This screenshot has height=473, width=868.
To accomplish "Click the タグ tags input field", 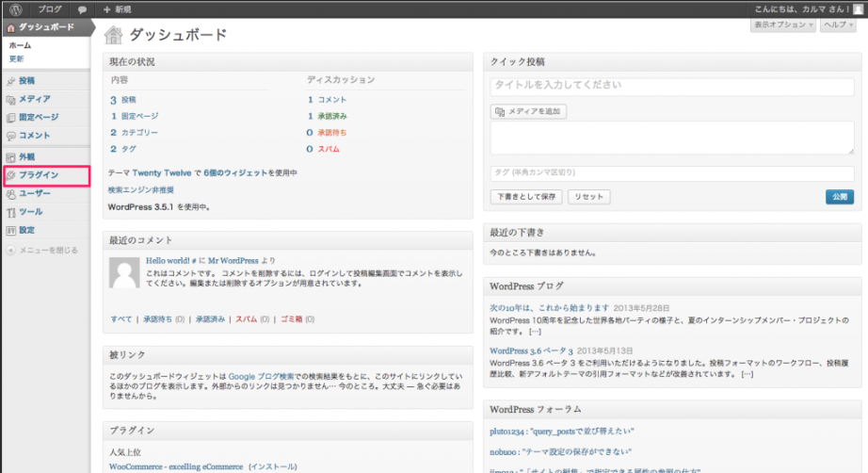I will 672,172.
